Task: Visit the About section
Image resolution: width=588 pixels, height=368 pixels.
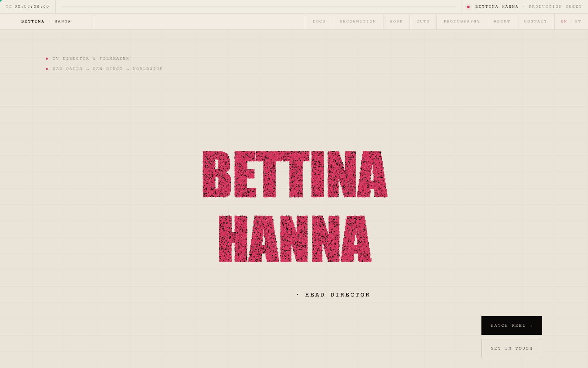Action: coord(502,22)
